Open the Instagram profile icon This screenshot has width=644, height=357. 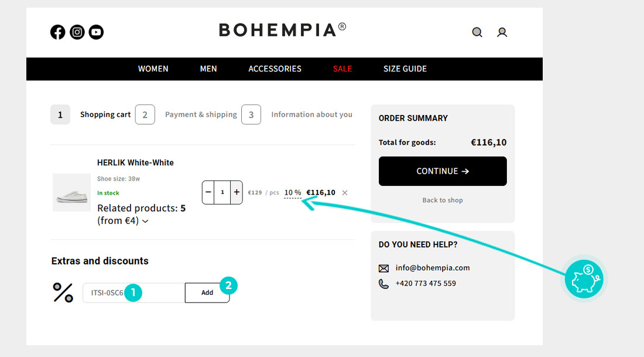(x=77, y=32)
